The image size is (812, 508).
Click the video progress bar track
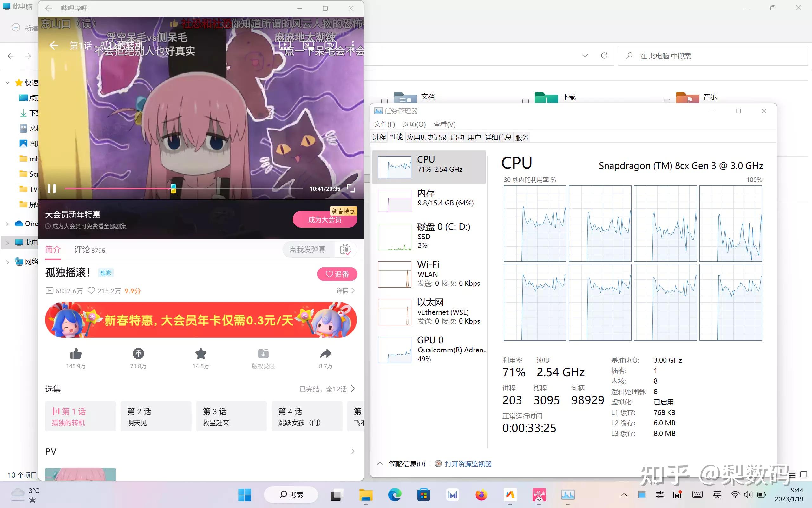[x=184, y=189]
